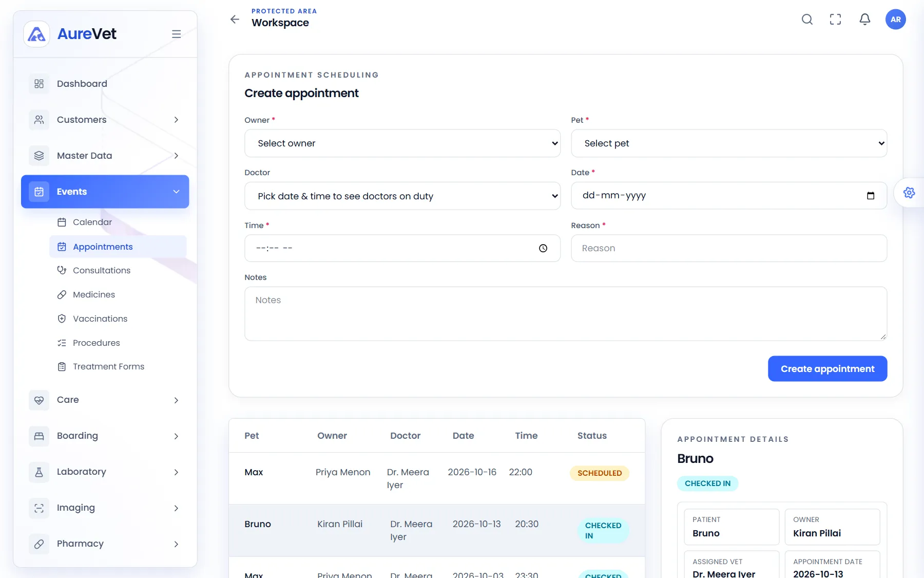Open Consultations in the sidebar
The height and width of the screenshot is (578, 924).
[118, 270]
